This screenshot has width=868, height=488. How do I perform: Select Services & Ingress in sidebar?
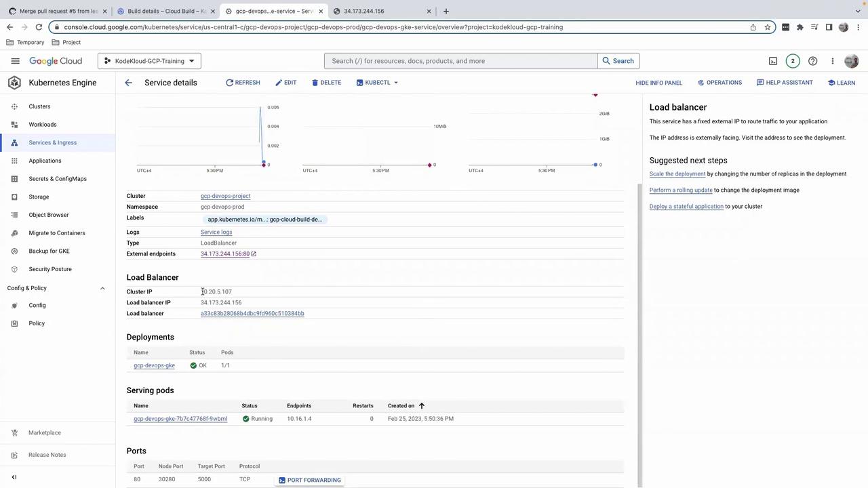coord(53,143)
